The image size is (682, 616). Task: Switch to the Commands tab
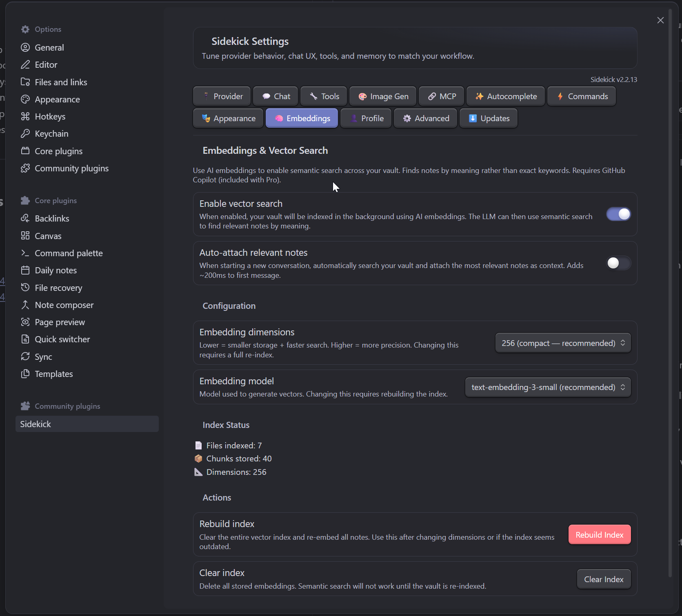(582, 96)
